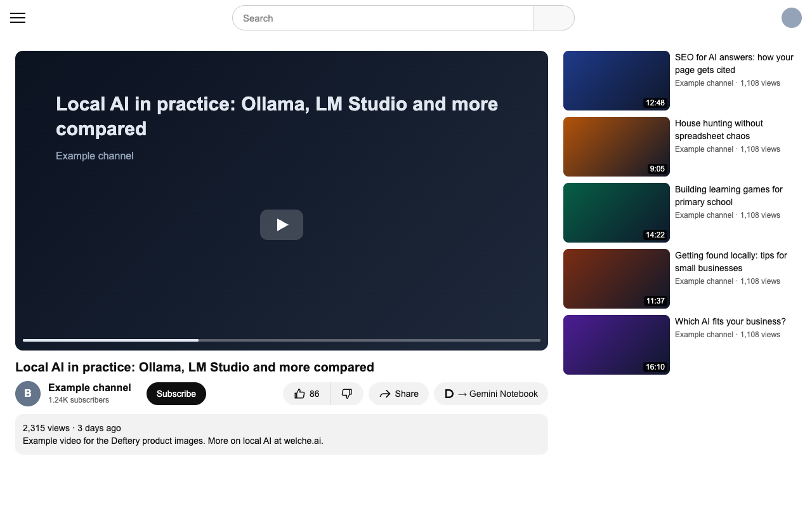812x508 pixels.
Task: Click Example channel text inside video player
Action: (95, 156)
